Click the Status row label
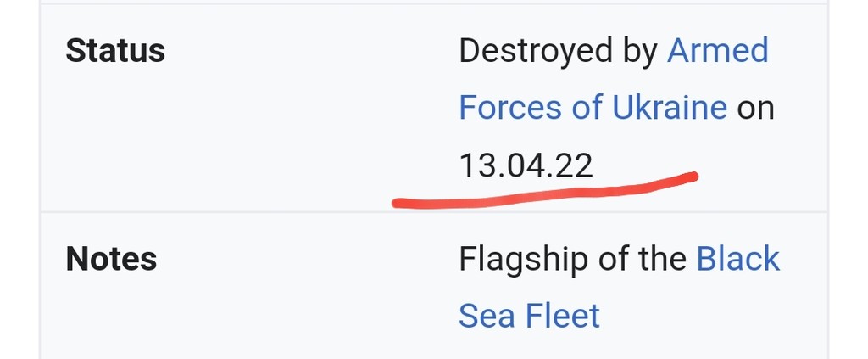This screenshot has height=359, width=868. pyautogui.click(x=115, y=51)
